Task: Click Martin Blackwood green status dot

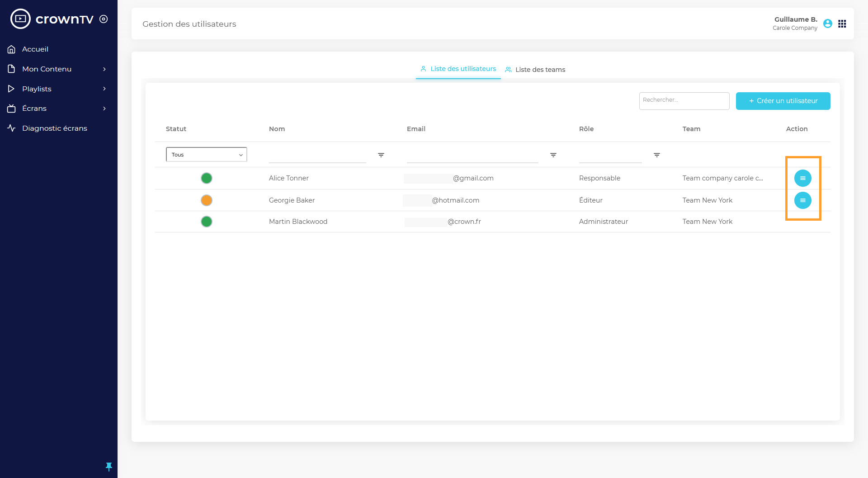Action: (207, 222)
